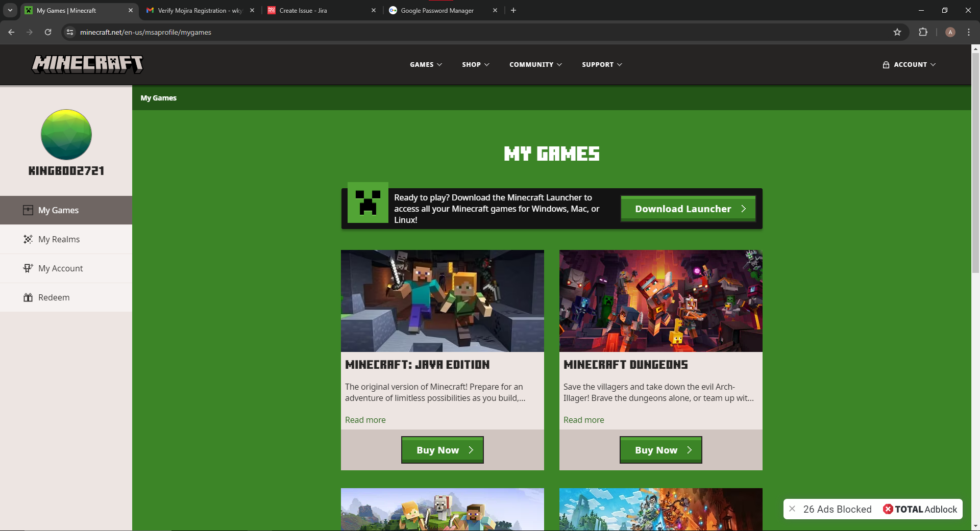Click the My Account sidebar icon
This screenshot has height=531, width=980.
pos(28,268)
